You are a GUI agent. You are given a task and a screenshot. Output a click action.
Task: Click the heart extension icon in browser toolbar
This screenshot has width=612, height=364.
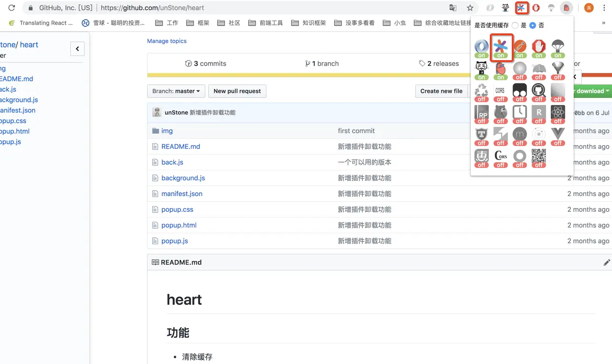(567, 8)
